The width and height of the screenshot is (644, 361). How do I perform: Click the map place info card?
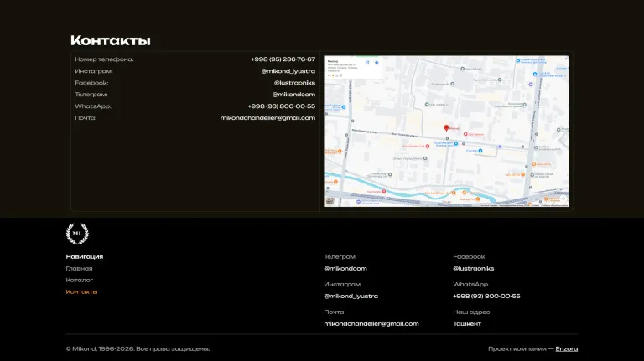(x=354, y=68)
